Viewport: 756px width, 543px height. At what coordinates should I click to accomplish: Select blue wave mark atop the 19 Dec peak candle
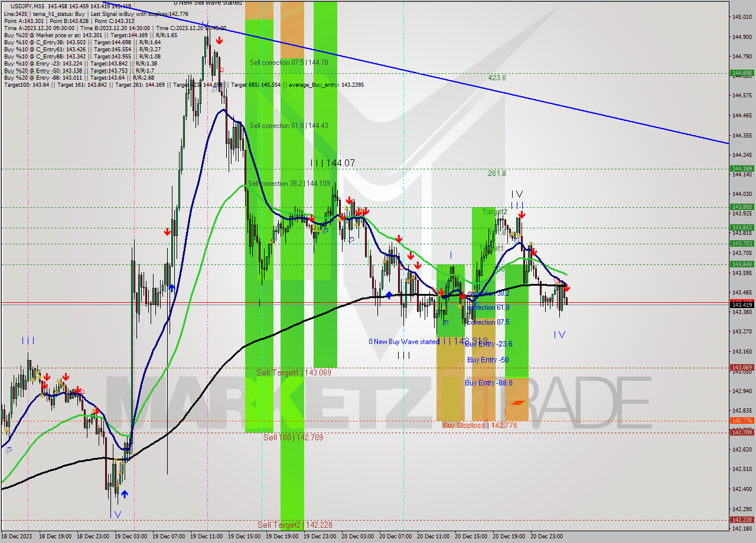tap(206, 25)
